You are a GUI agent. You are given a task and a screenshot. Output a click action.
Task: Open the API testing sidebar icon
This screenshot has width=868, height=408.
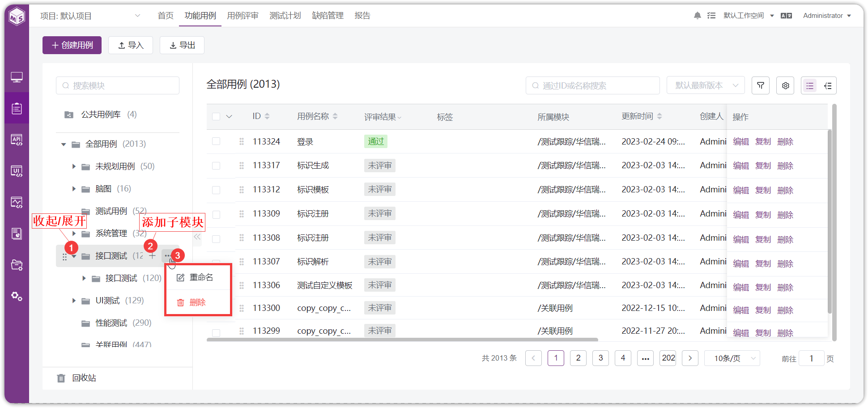coord(17,140)
